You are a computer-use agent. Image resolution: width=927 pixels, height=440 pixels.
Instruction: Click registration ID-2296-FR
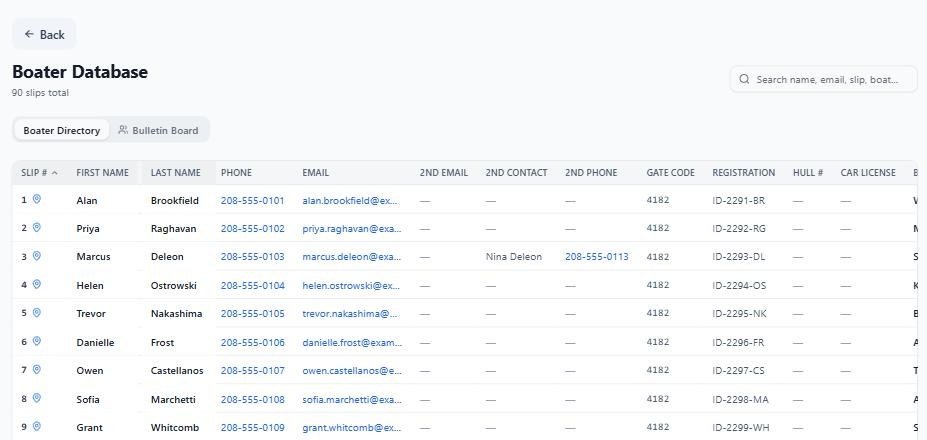(x=738, y=342)
